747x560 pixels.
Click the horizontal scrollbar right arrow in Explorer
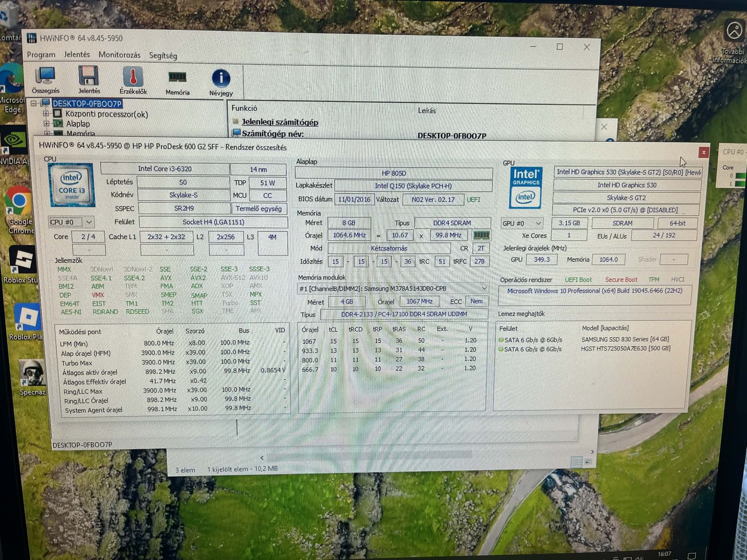pyautogui.click(x=592, y=452)
